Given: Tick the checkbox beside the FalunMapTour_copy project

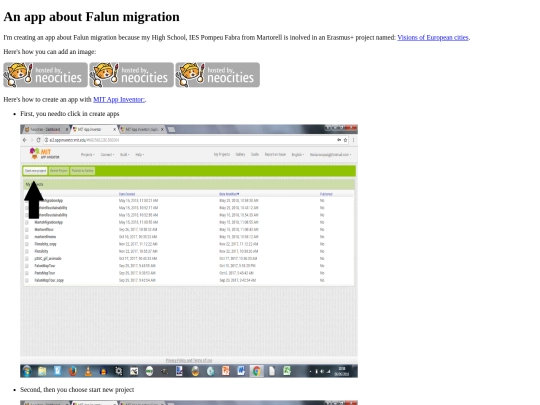Looking at the screenshot, I should [27, 280].
